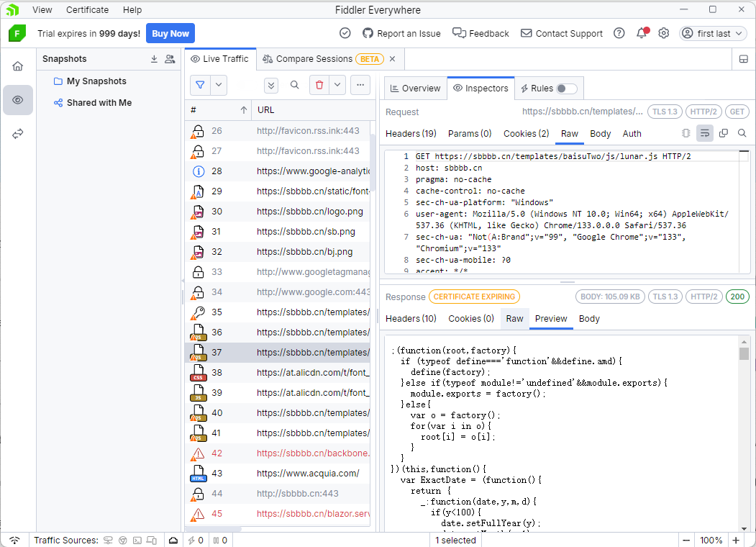
Task: Expand the delete options chevron beside the trash
Action: coord(336,84)
